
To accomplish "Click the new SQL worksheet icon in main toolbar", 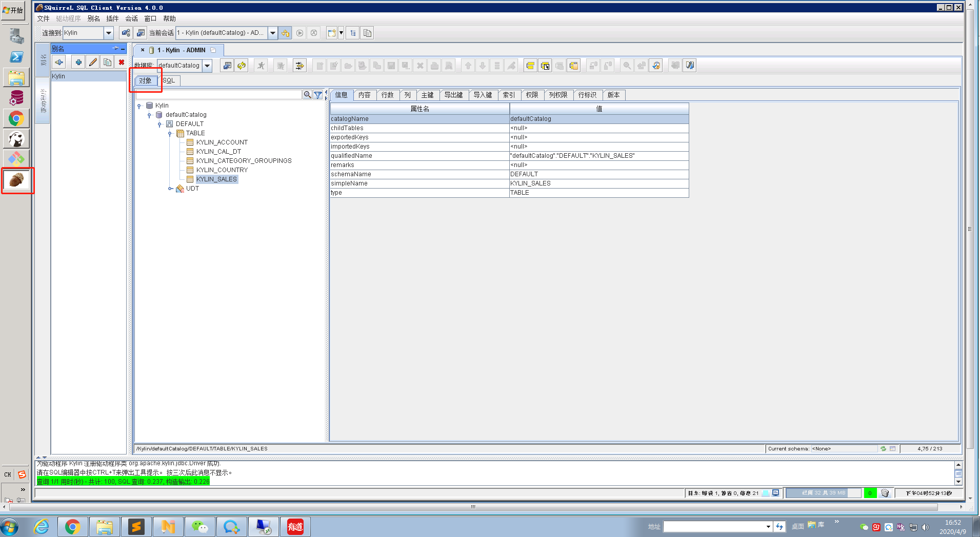I will click(x=332, y=33).
